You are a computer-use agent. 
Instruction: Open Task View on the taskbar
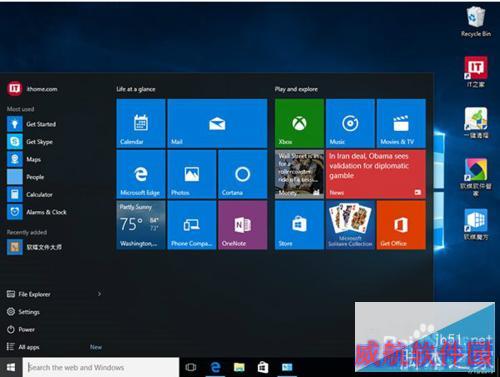coord(191,367)
